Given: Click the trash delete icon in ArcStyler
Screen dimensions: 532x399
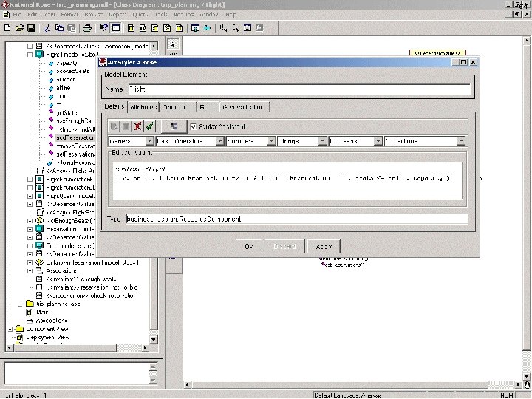Looking at the screenshot, I should [x=126, y=126].
